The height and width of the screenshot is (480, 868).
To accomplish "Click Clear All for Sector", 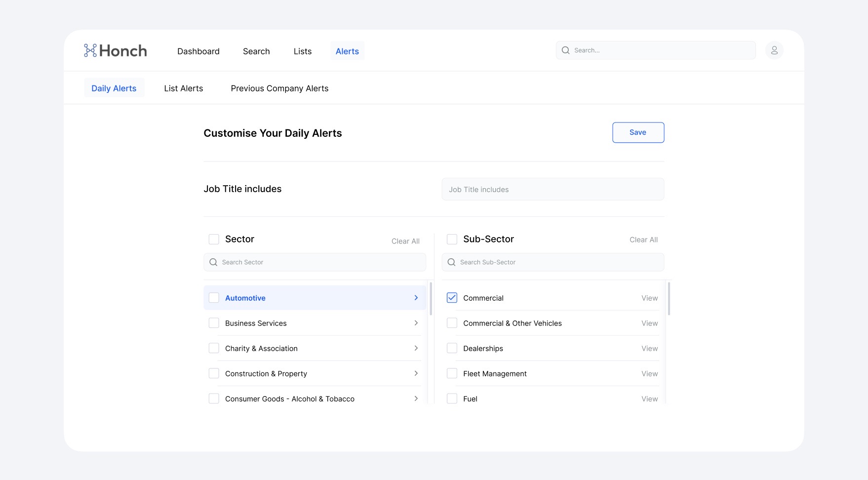I will pos(405,241).
